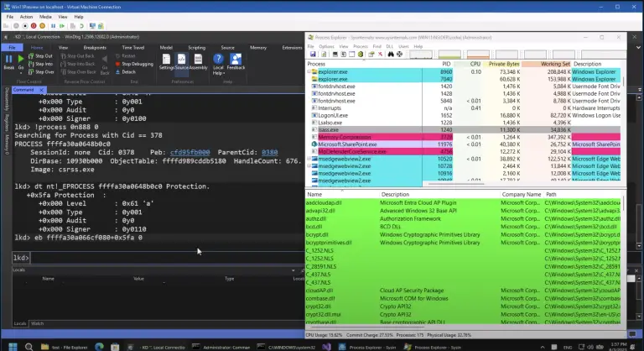Click Process Explorer Save toolbar icon
The image size is (644, 351).
[312, 54]
